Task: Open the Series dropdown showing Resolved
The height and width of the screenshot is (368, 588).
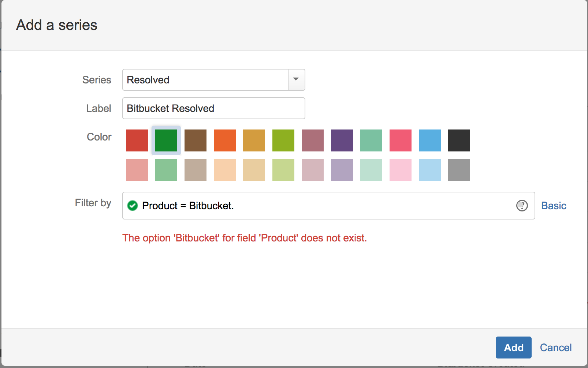Action: point(214,80)
